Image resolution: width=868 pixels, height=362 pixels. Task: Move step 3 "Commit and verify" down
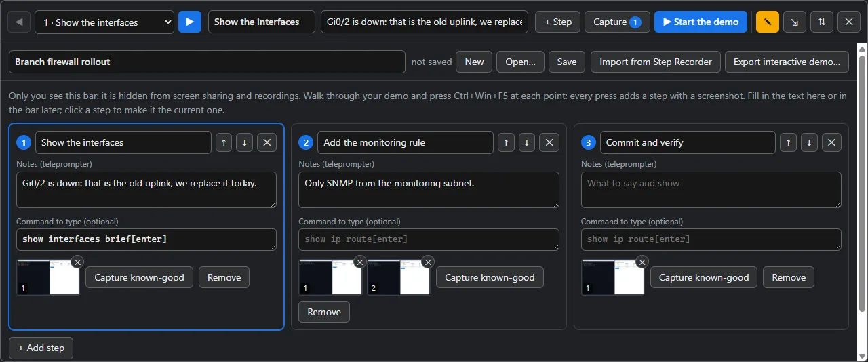(809, 142)
